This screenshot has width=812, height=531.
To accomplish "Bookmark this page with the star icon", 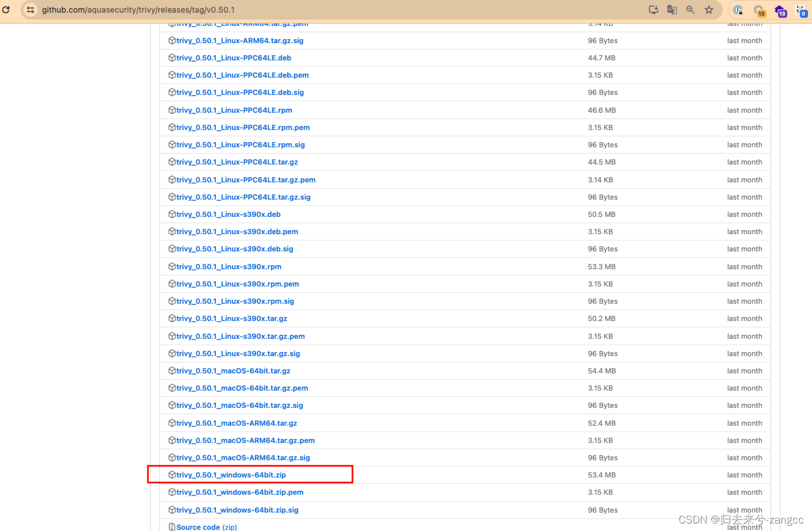I will point(709,10).
